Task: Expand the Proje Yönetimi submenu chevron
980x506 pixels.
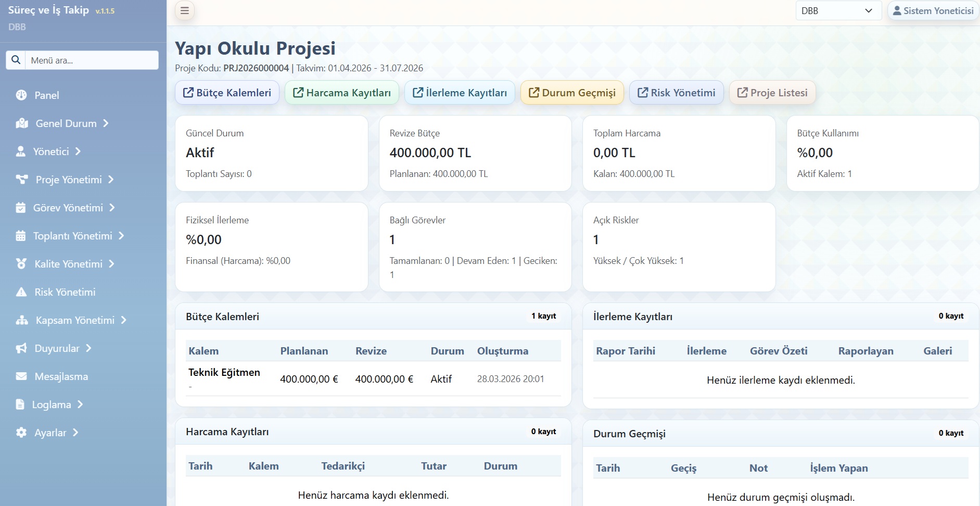Action: (x=111, y=180)
